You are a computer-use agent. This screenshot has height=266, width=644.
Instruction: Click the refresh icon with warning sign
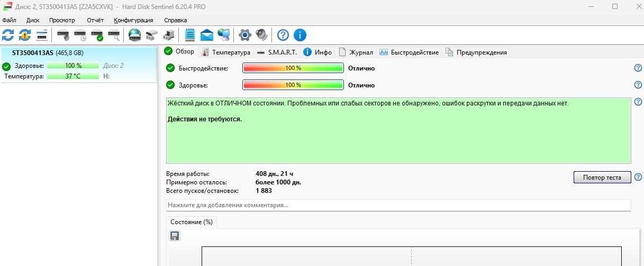pyautogui.click(x=25, y=35)
